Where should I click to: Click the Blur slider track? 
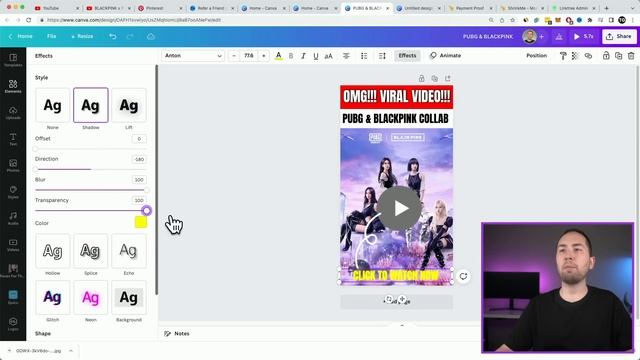(x=91, y=190)
